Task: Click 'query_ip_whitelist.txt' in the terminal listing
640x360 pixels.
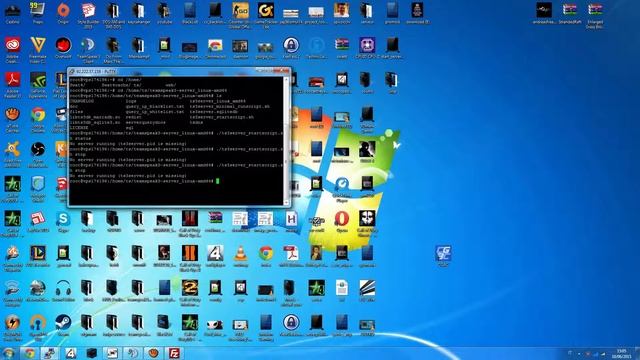Action: tap(155, 112)
